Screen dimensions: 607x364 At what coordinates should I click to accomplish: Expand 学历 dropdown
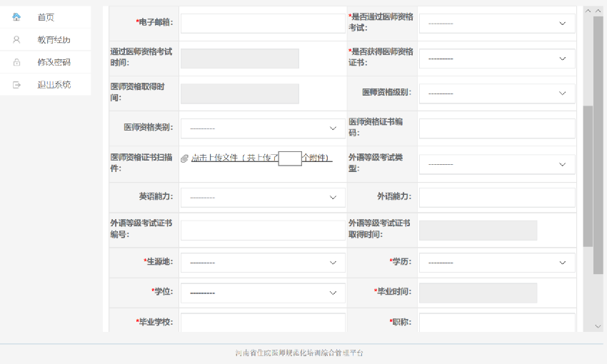tap(497, 263)
